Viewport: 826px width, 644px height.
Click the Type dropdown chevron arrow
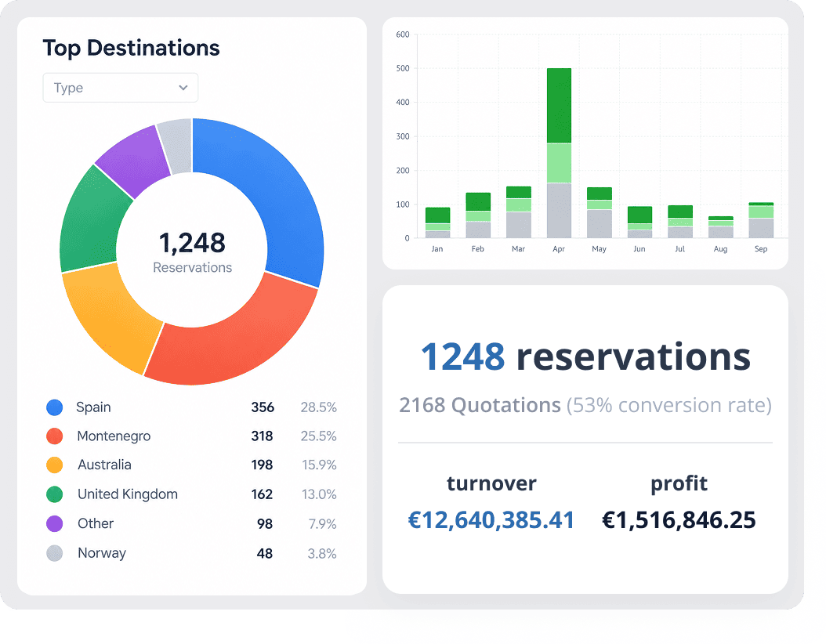pos(183,88)
